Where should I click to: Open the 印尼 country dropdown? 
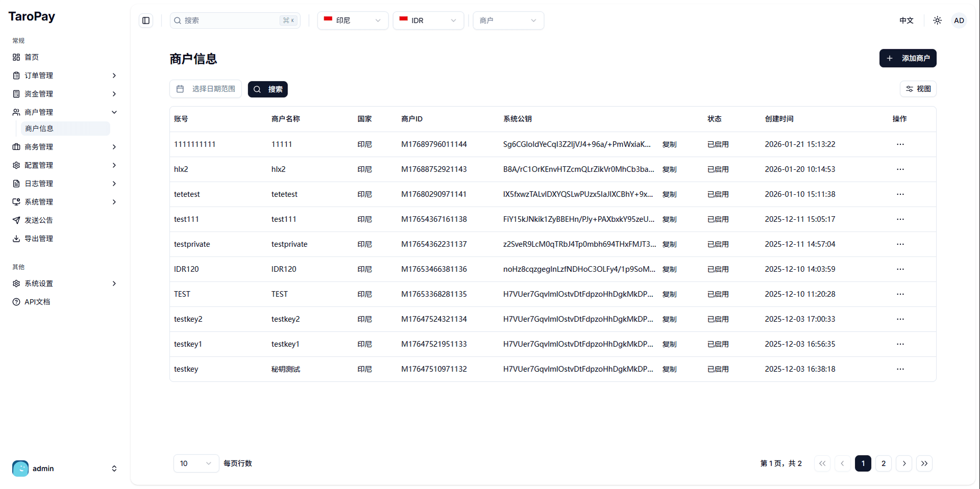click(x=352, y=20)
